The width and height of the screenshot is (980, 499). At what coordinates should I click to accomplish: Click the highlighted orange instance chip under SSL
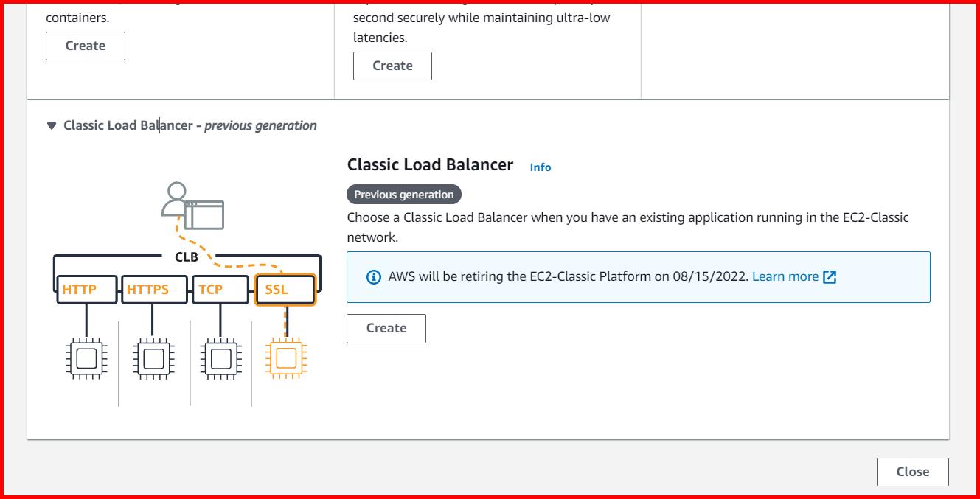[x=285, y=359]
